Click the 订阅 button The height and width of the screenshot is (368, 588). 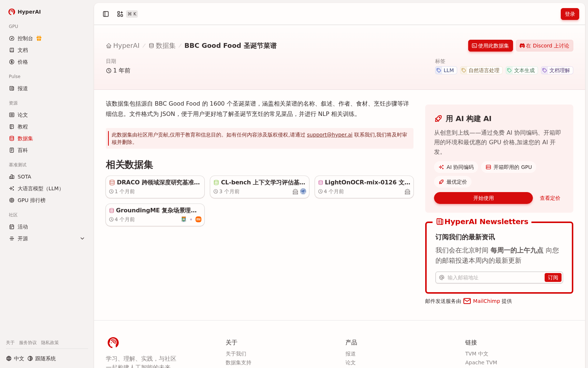coord(553,277)
